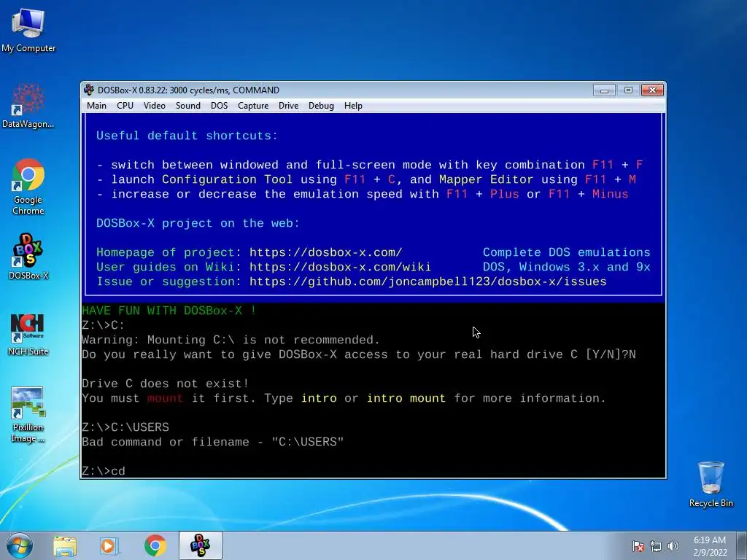Open Chrome from the taskbar

tap(155, 545)
